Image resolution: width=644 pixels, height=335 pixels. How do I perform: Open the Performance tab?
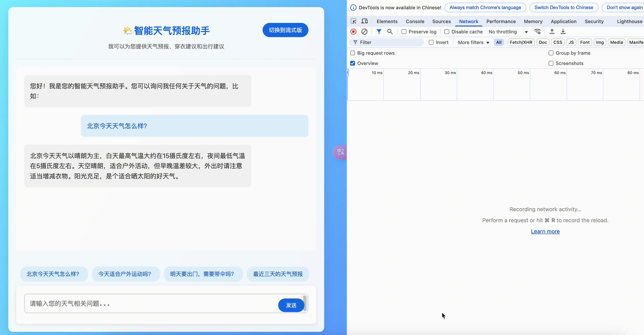(x=501, y=22)
